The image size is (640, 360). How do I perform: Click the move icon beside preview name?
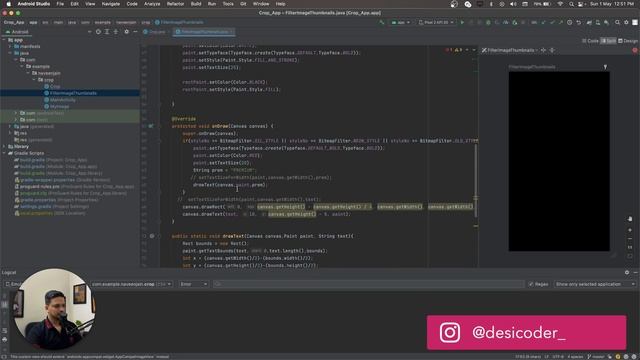point(543,50)
